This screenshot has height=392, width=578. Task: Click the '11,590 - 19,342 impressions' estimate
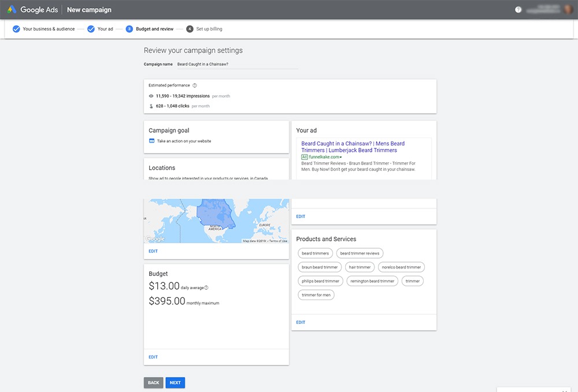tap(183, 96)
